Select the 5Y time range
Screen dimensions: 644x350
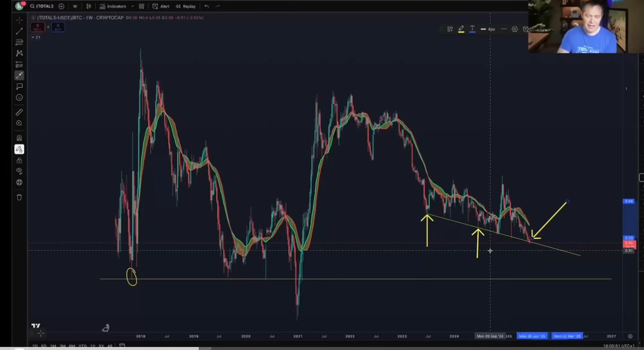coord(101,346)
